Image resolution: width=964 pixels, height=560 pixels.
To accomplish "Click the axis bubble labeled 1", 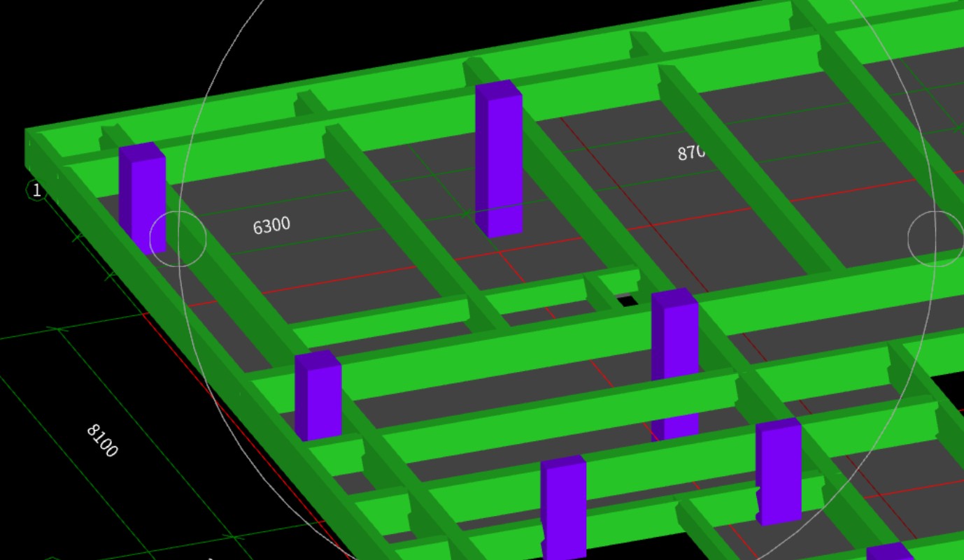I will coord(36,190).
